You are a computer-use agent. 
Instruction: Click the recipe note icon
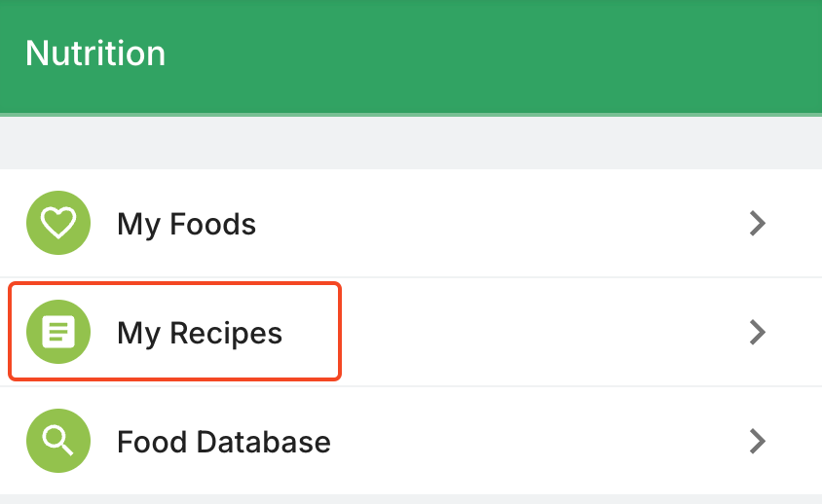point(58,333)
